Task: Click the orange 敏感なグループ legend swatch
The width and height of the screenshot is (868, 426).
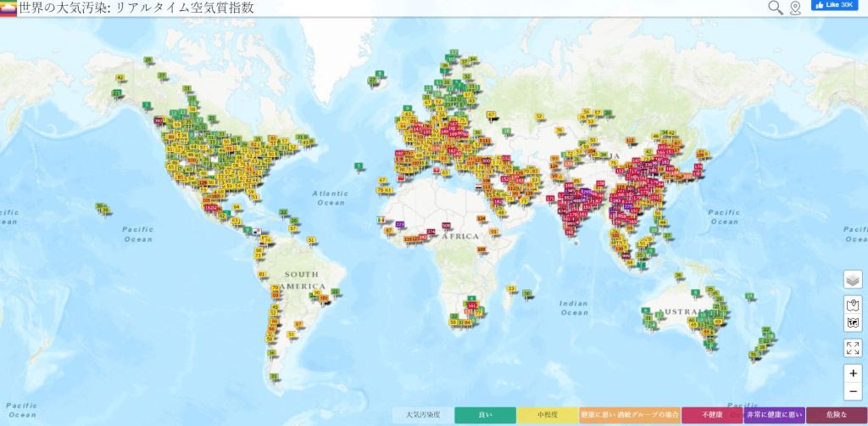Action: click(x=629, y=415)
